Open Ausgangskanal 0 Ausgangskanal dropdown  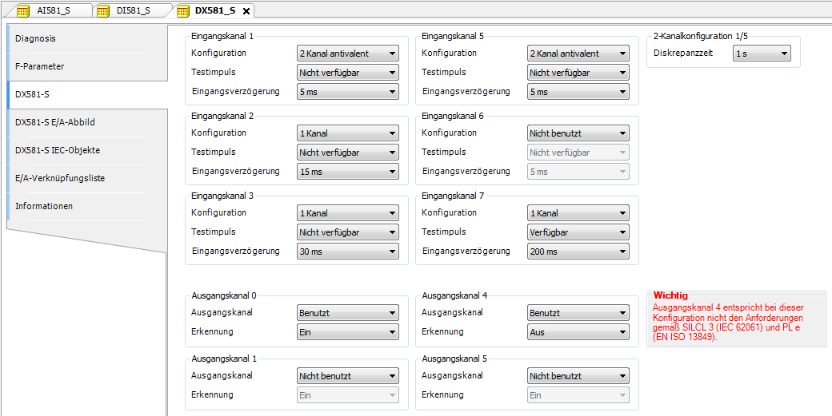click(347, 312)
